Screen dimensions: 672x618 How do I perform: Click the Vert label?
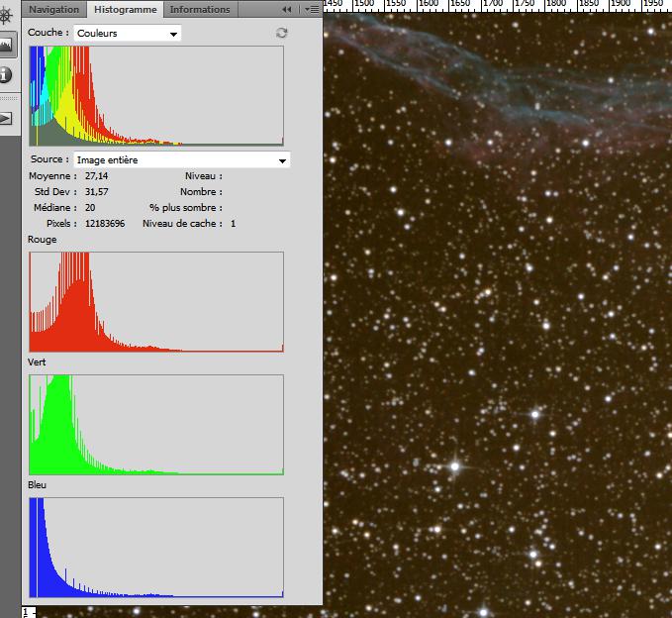tap(37, 361)
